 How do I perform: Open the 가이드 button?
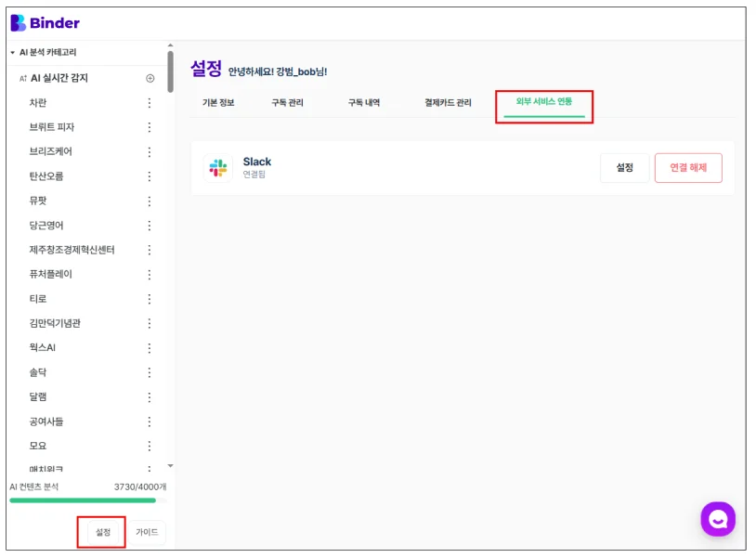click(147, 532)
